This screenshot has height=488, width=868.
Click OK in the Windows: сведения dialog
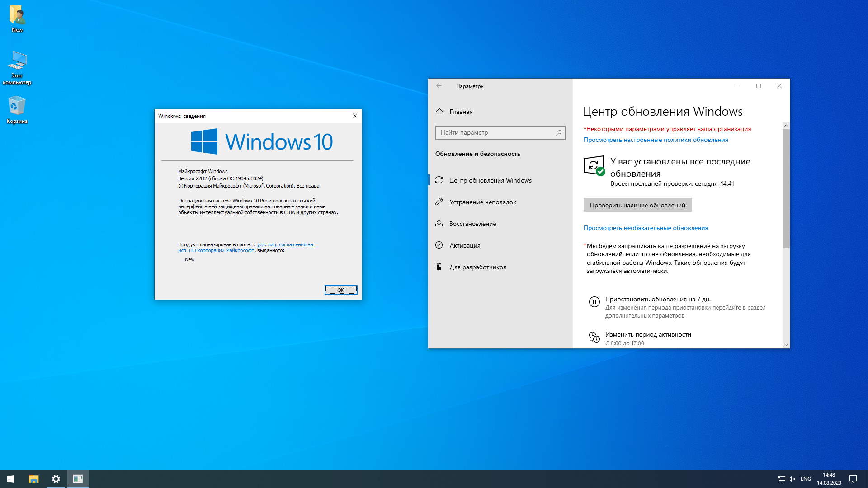pyautogui.click(x=340, y=290)
